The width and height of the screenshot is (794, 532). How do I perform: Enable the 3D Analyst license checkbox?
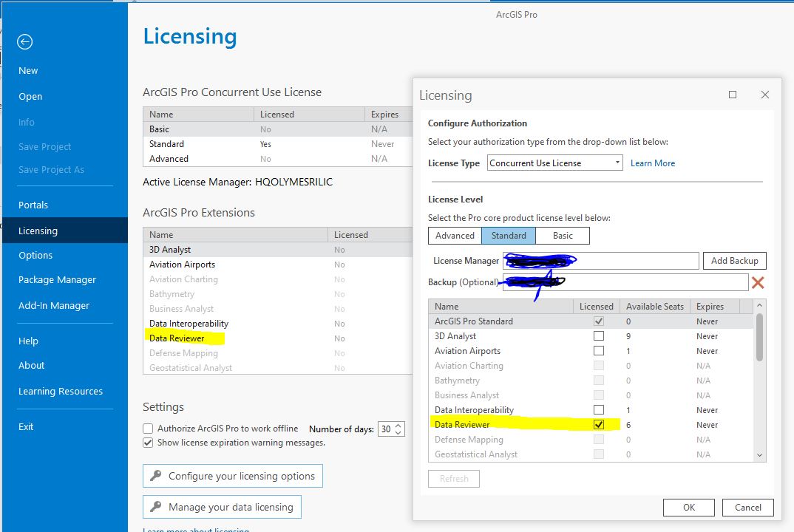[x=597, y=335]
